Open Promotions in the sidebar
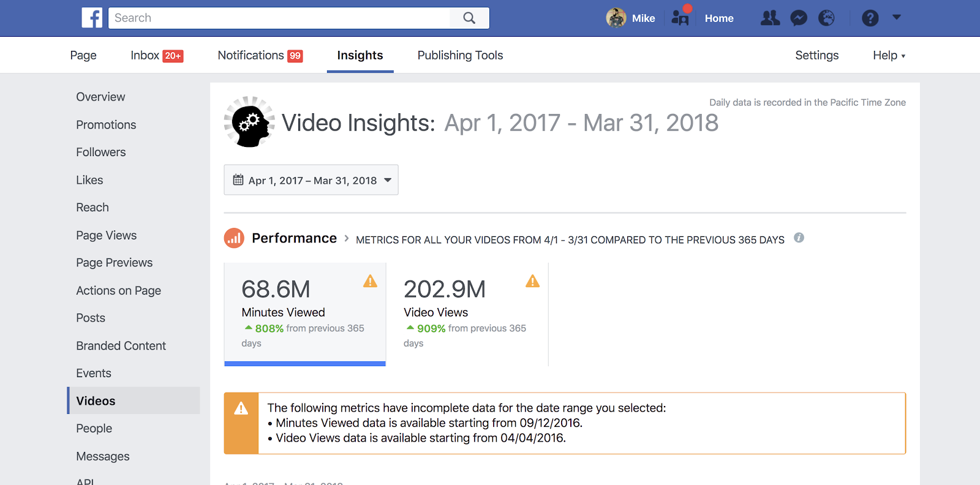Image resolution: width=980 pixels, height=485 pixels. pos(106,124)
